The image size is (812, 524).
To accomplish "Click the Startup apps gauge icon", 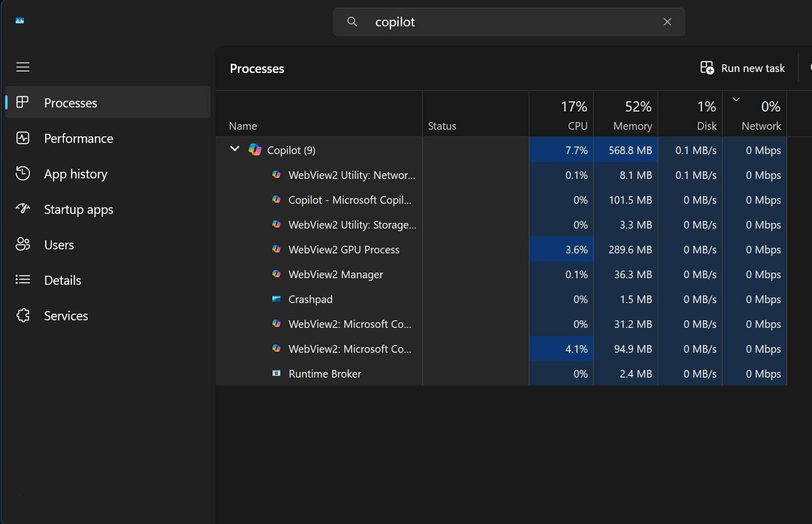I will point(23,209).
